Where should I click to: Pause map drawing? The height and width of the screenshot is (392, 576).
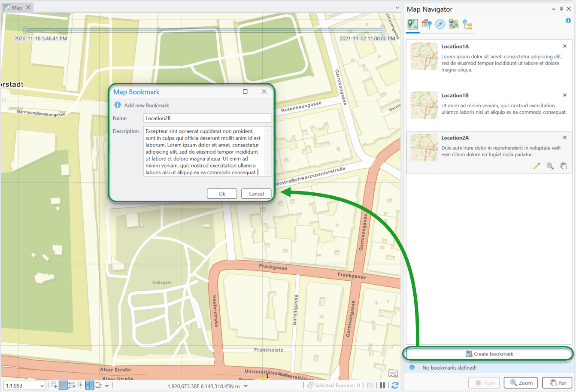(x=382, y=386)
